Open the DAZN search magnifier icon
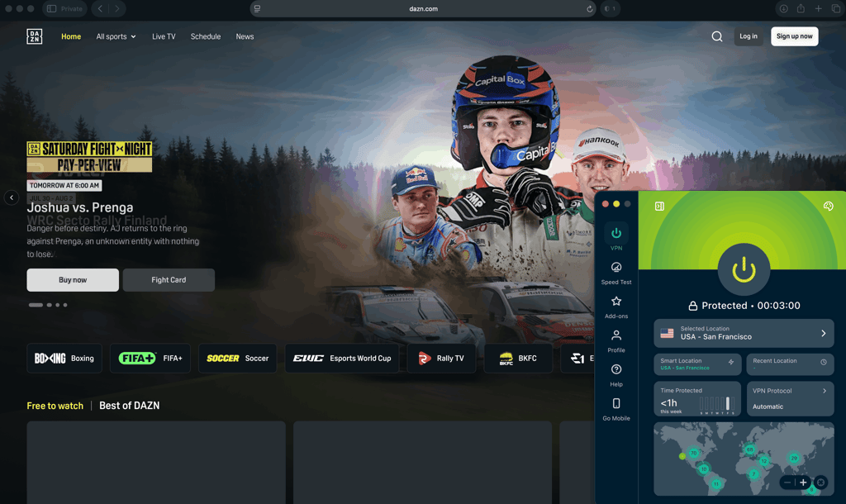 pos(717,36)
